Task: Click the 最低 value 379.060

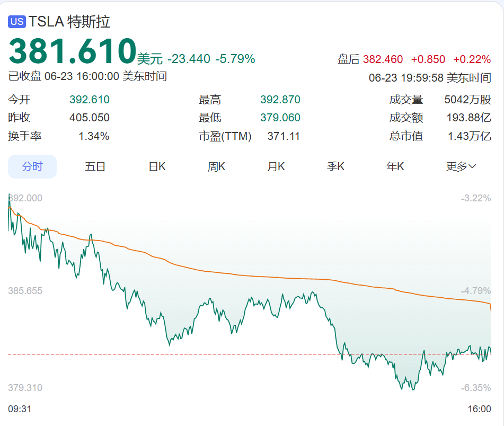Action: [280, 118]
